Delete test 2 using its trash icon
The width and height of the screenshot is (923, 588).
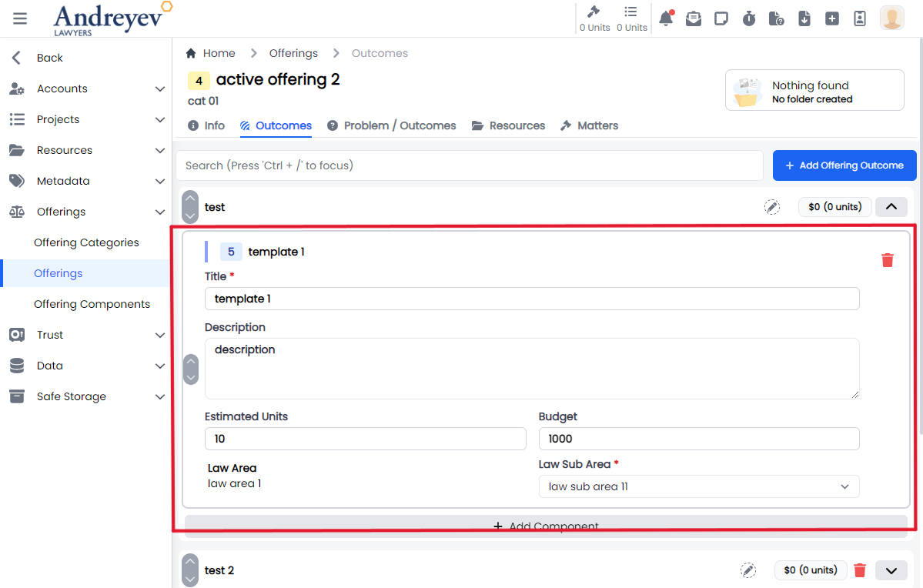(860, 570)
